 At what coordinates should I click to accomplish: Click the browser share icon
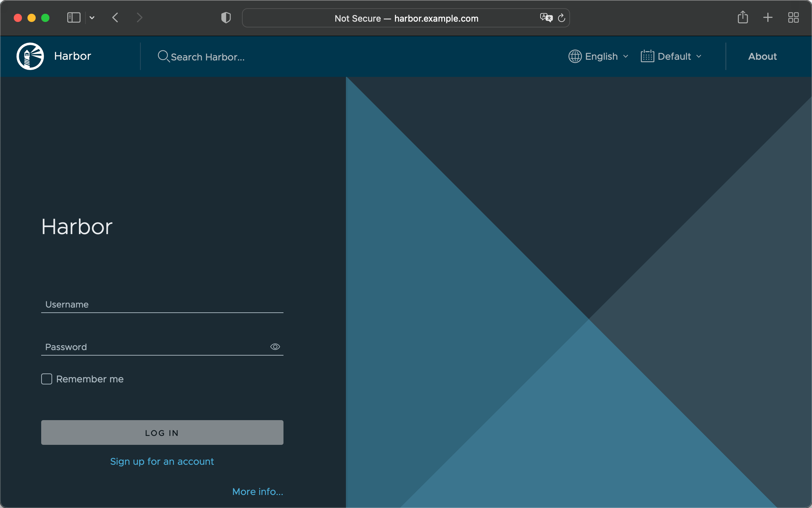tap(742, 18)
